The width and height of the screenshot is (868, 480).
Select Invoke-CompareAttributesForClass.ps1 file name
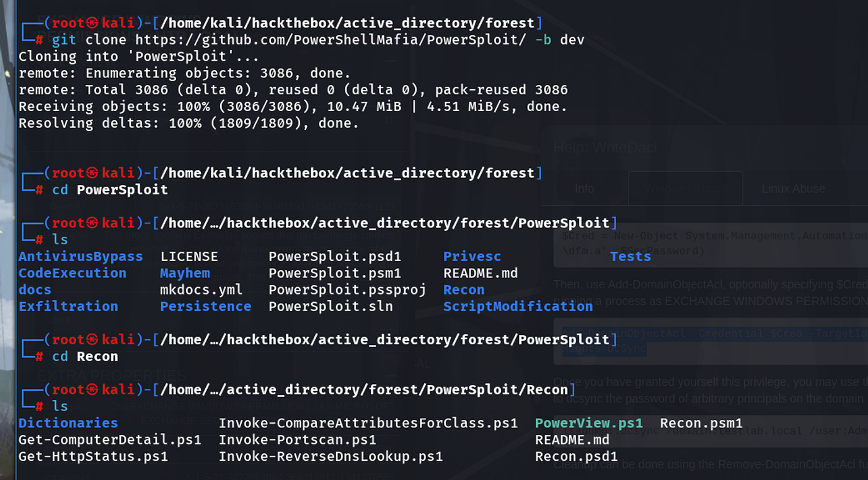pos(368,423)
